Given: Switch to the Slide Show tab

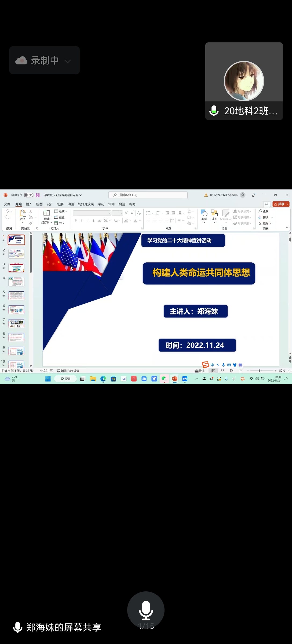Looking at the screenshot, I should point(86,204).
